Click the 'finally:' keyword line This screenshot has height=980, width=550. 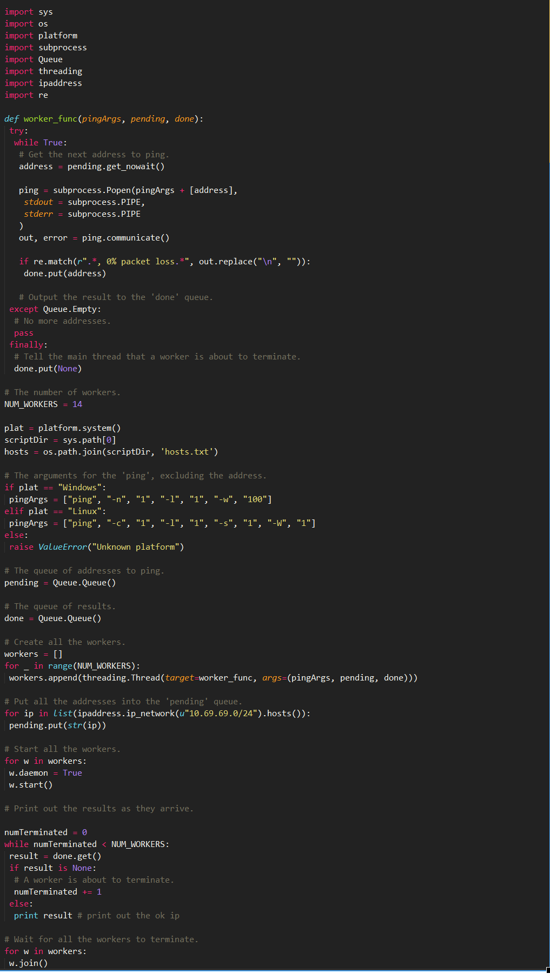point(28,345)
